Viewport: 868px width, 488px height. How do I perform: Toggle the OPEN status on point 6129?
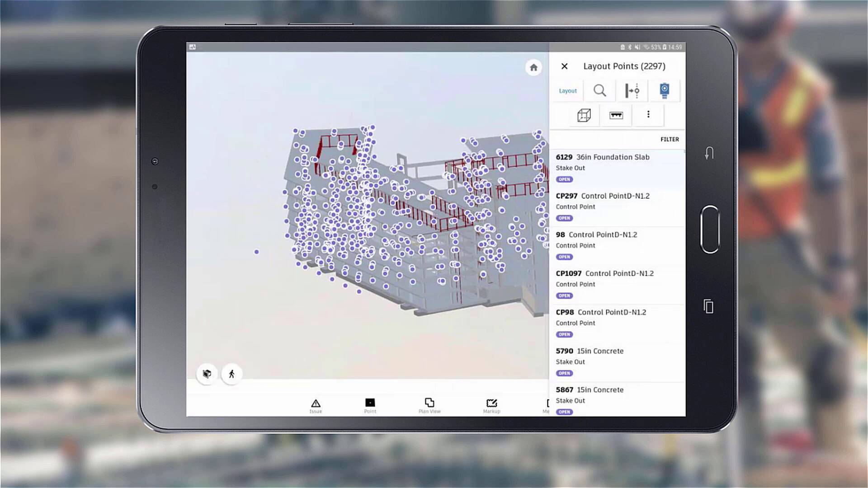coord(564,179)
